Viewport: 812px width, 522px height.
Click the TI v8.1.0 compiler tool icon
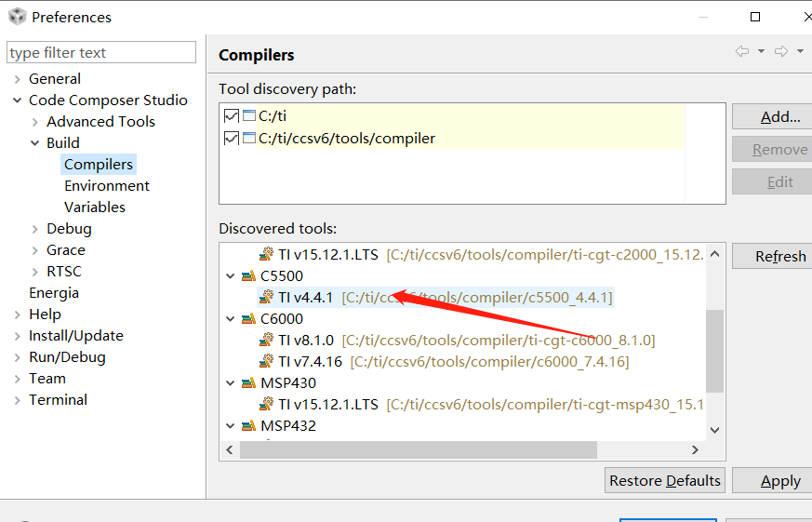point(267,341)
